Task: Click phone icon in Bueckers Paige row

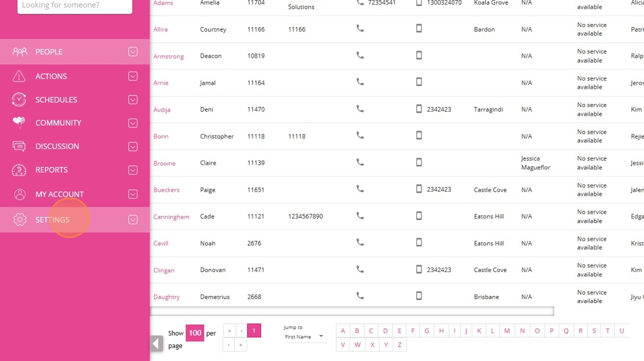Action: click(x=360, y=189)
